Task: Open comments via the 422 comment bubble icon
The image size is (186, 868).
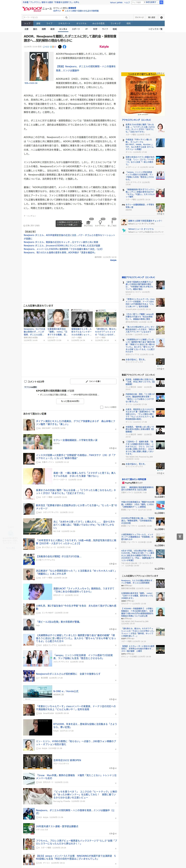Action: coord(46,47)
